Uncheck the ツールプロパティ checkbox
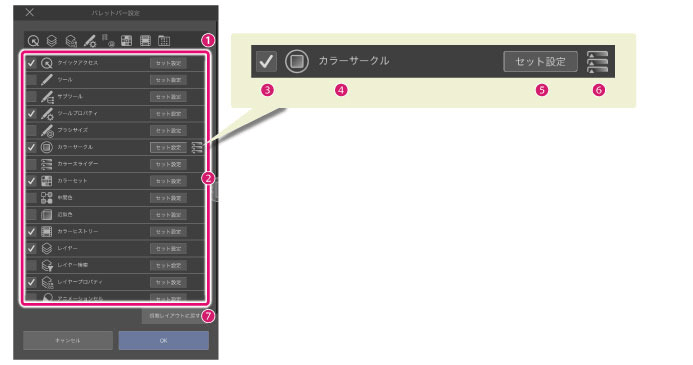The width and height of the screenshot is (693, 365). [31, 114]
